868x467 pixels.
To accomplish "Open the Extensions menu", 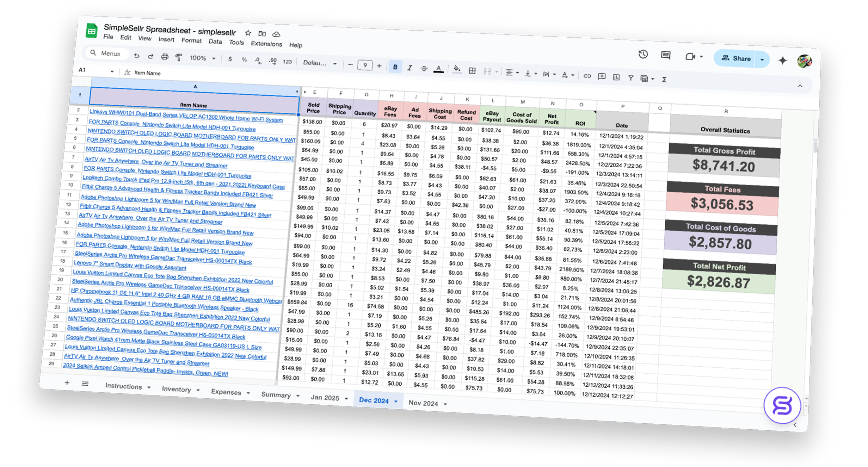I will (x=266, y=44).
